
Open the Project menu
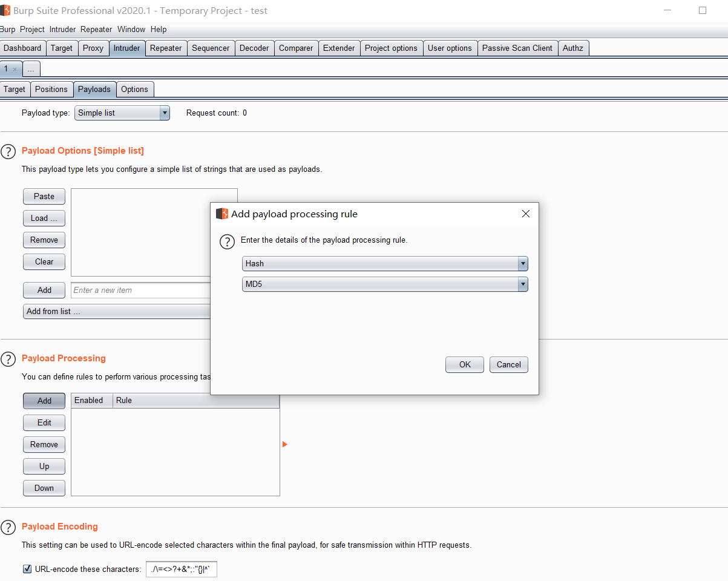point(32,29)
